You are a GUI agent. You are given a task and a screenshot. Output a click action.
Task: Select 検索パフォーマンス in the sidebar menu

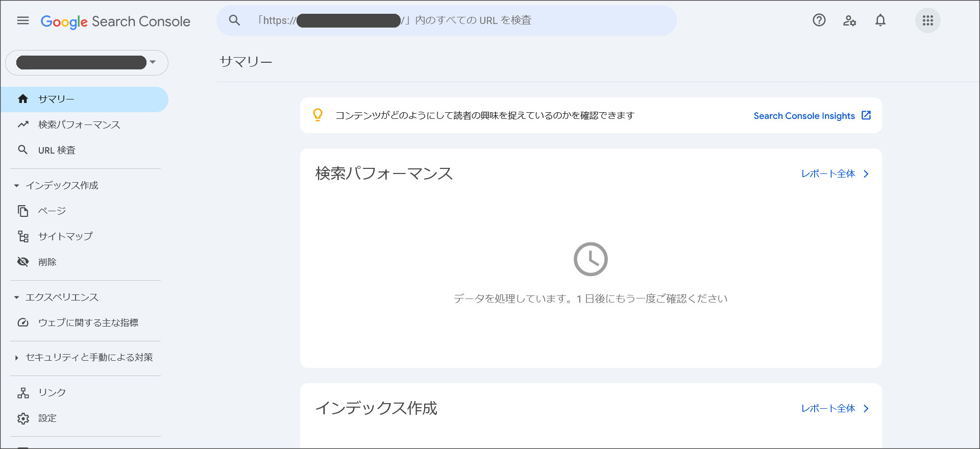[79, 124]
